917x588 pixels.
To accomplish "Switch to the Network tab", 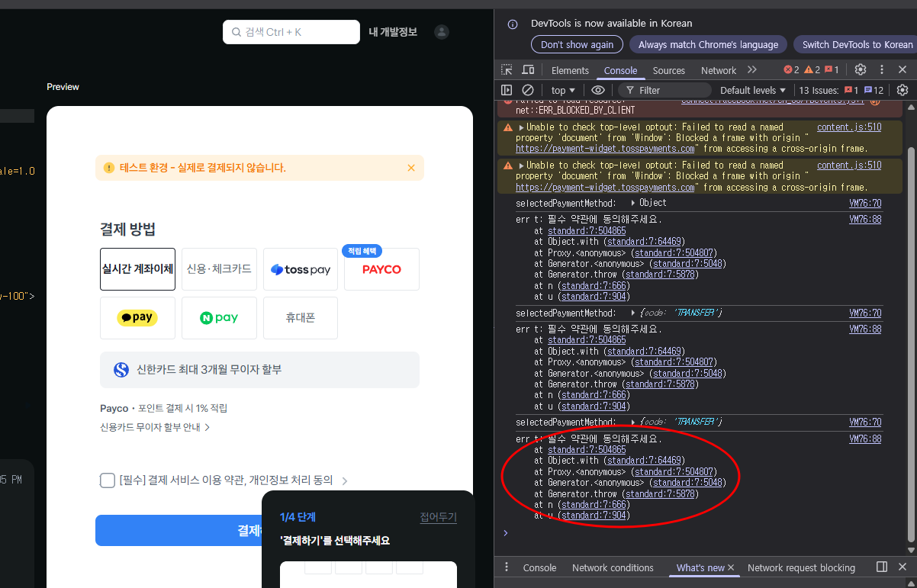I will [x=719, y=70].
